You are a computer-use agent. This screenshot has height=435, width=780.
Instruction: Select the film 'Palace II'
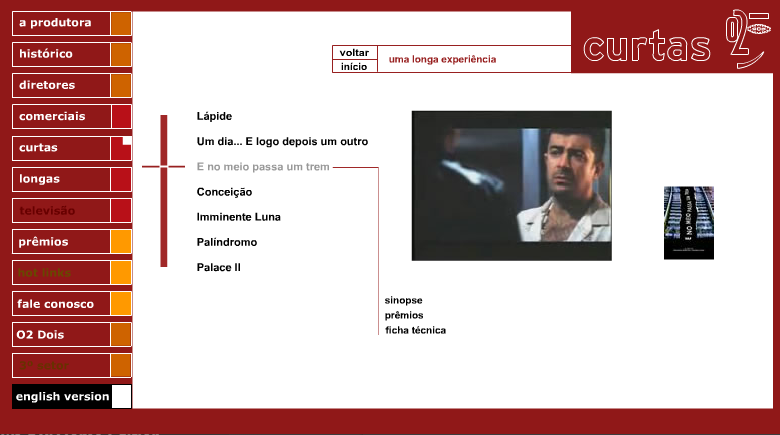218,267
